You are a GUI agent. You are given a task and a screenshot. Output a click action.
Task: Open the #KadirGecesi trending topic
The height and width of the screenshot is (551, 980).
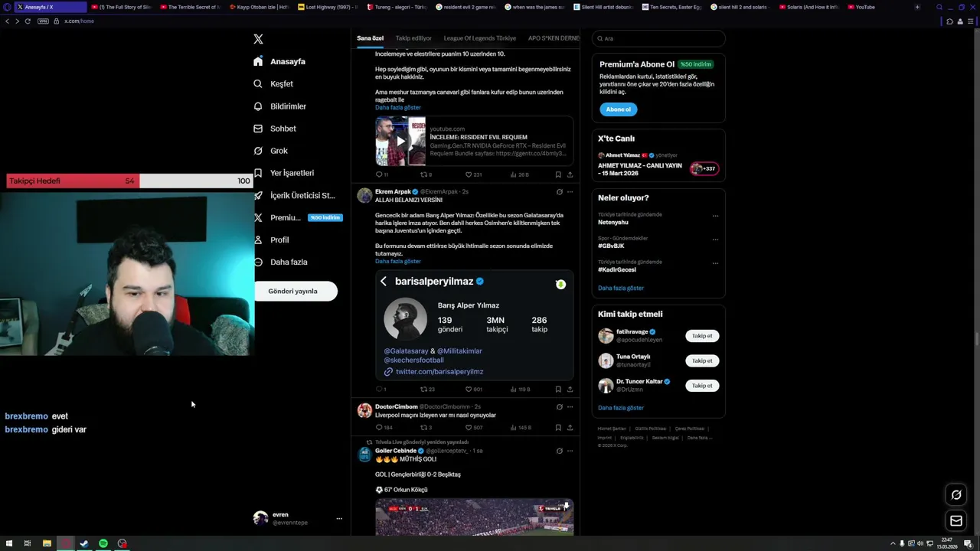point(617,269)
